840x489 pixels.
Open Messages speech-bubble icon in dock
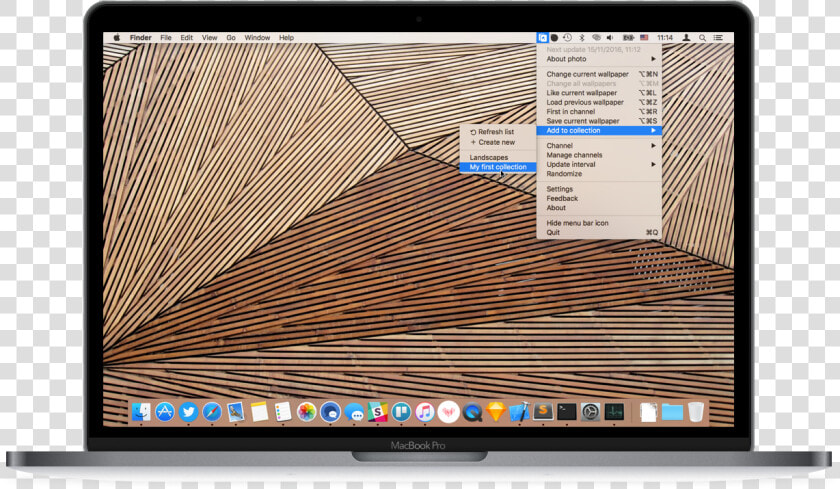tap(354, 412)
